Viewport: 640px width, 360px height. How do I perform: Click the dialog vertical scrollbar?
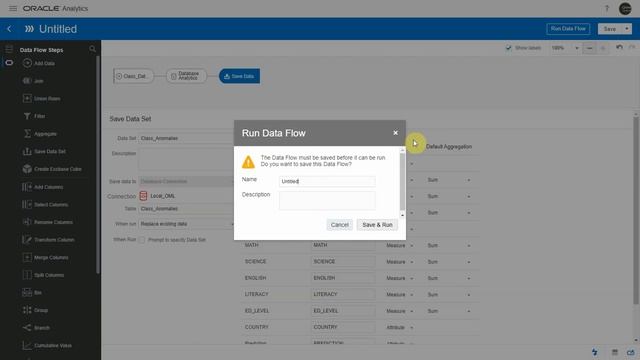(x=402, y=181)
